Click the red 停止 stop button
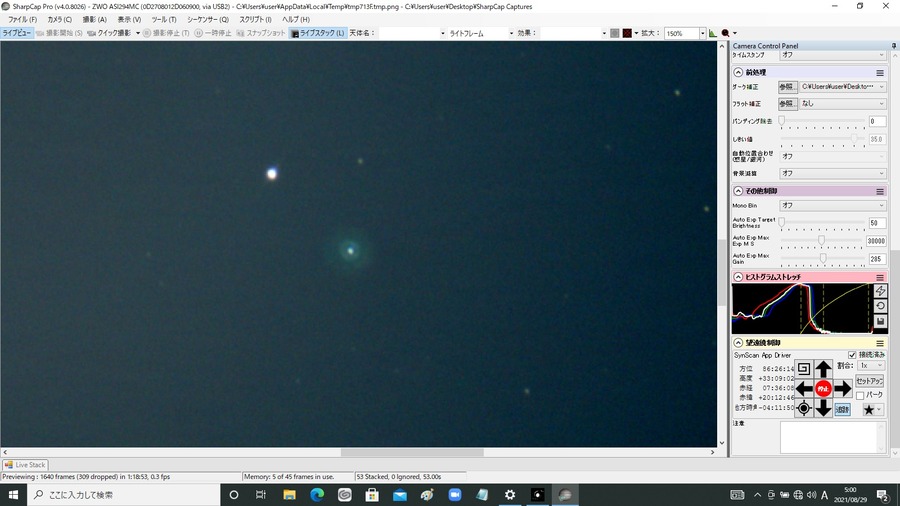Viewport: 900px width, 506px height. [823, 388]
